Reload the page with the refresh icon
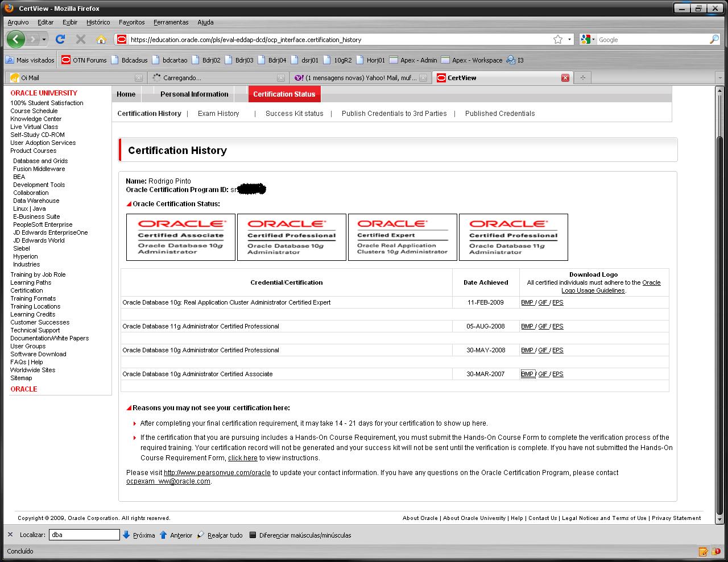Viewport: 728px width, 562px height. (60, 39)
